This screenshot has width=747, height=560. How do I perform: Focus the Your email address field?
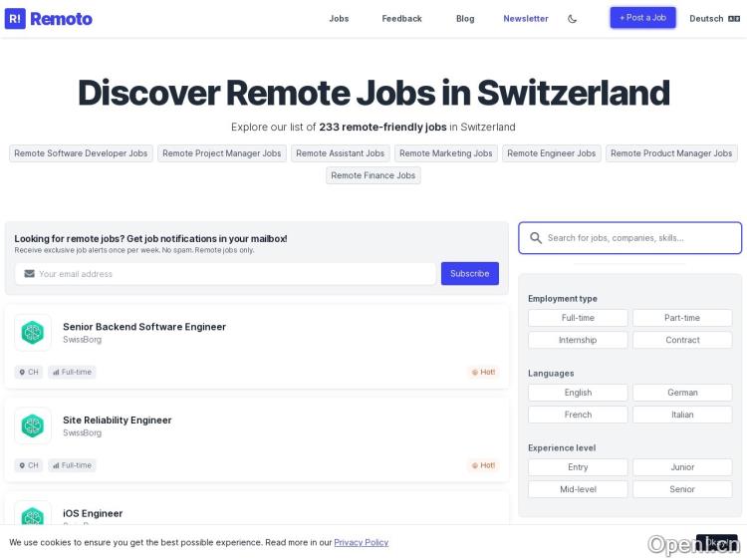click(x=234, y=274)
